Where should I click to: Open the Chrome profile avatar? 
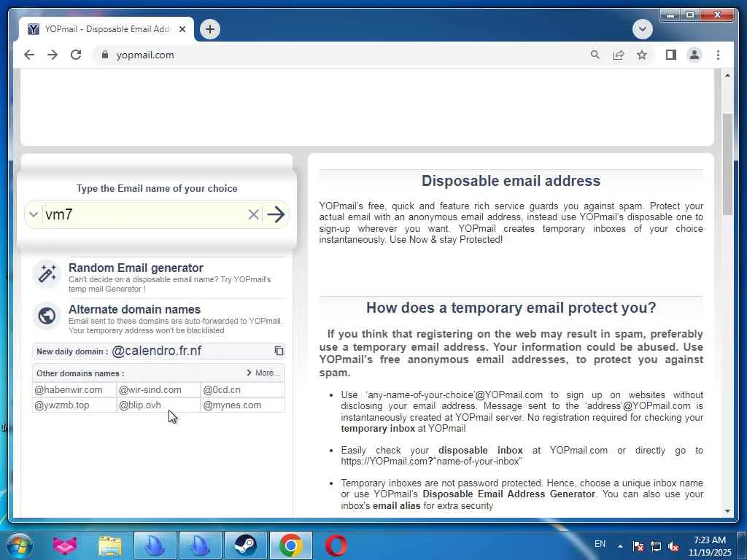tap(694, 55)
